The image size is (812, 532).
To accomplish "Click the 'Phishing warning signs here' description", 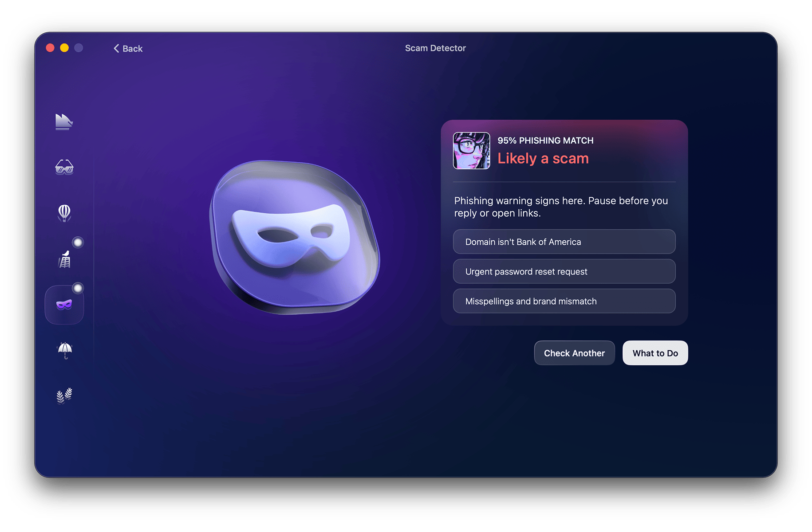I will (x=561, y=207).
